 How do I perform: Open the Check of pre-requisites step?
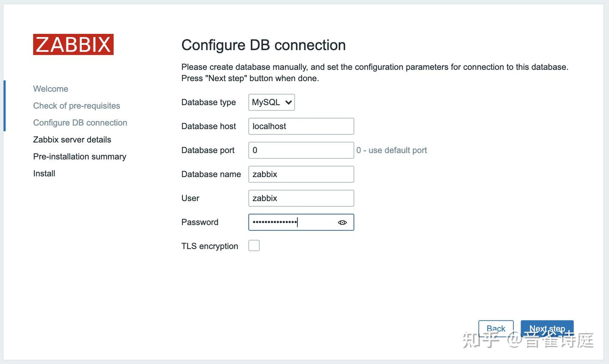pos(77,105)
